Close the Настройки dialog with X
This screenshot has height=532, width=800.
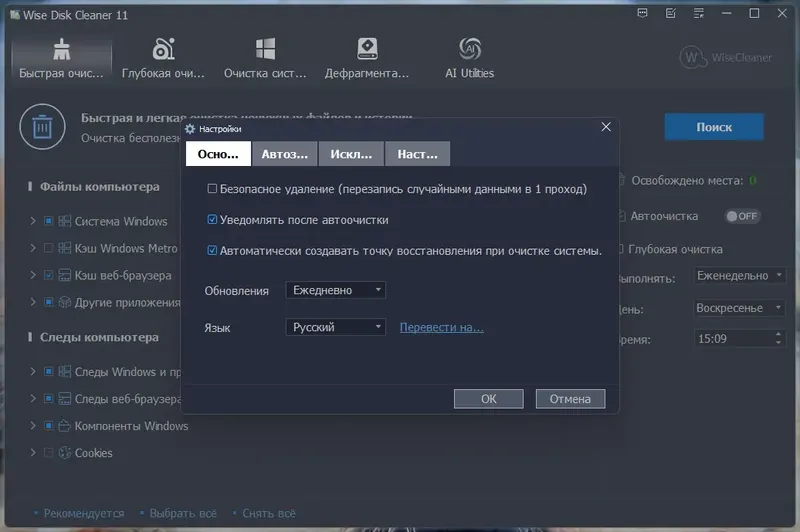[x=606, y=126]
